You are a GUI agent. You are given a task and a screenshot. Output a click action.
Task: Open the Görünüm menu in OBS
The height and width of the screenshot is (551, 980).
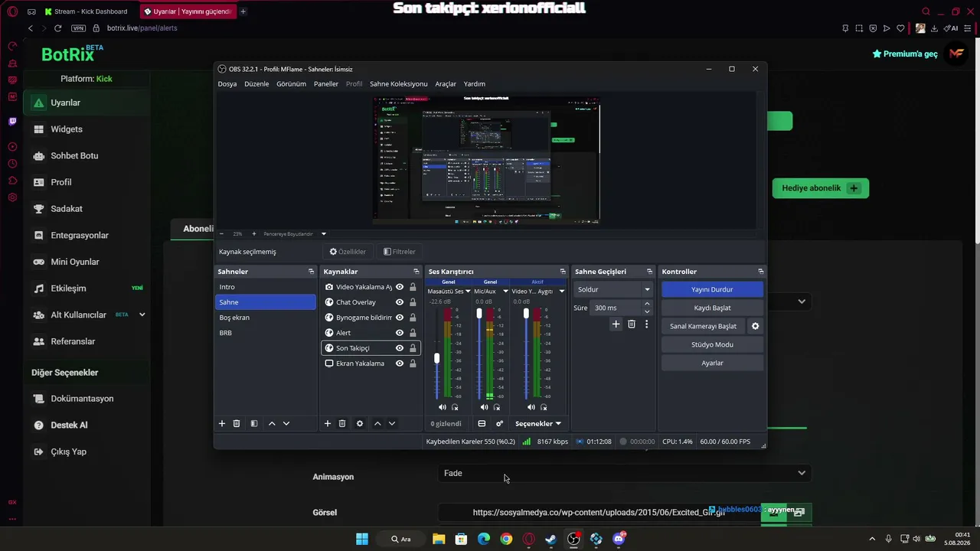pos(291,84)
